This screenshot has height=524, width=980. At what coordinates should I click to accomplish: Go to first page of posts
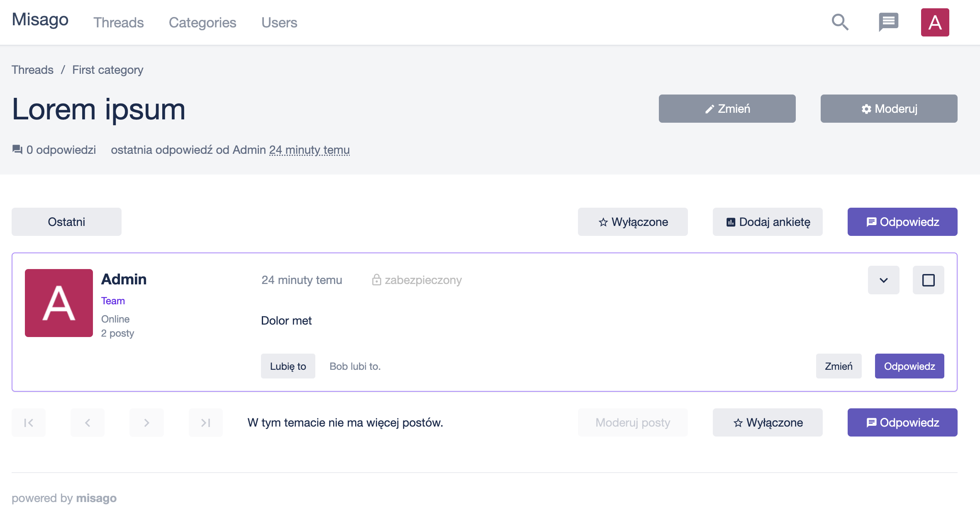29,422
